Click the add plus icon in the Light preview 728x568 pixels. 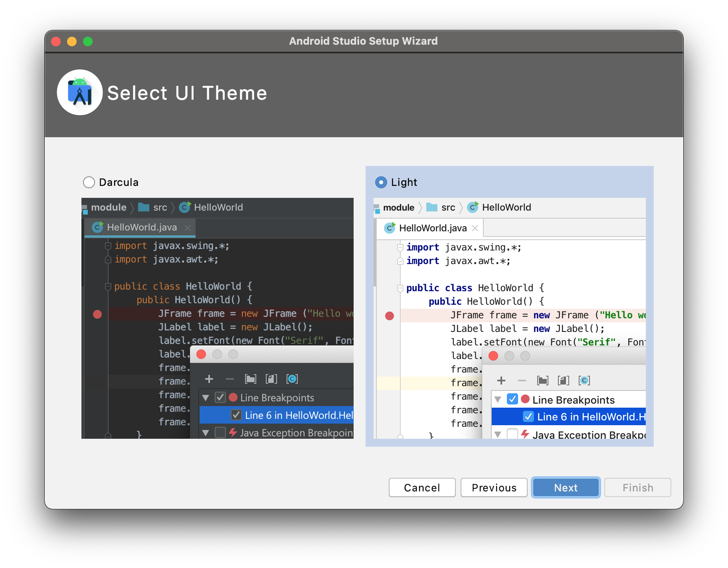coord(501,381)
